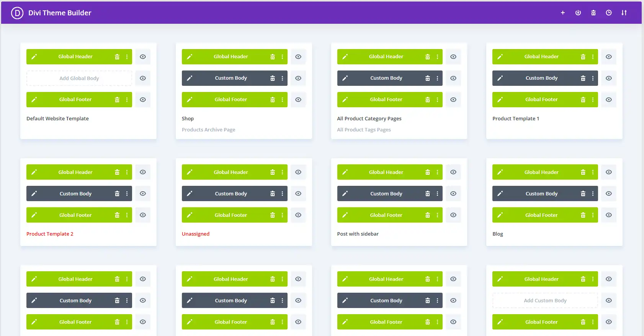The width and height of the screenshot is (644, 336).
Task: Toggle Global Footer visibility in Unassigned template
Action: [298, 215]
